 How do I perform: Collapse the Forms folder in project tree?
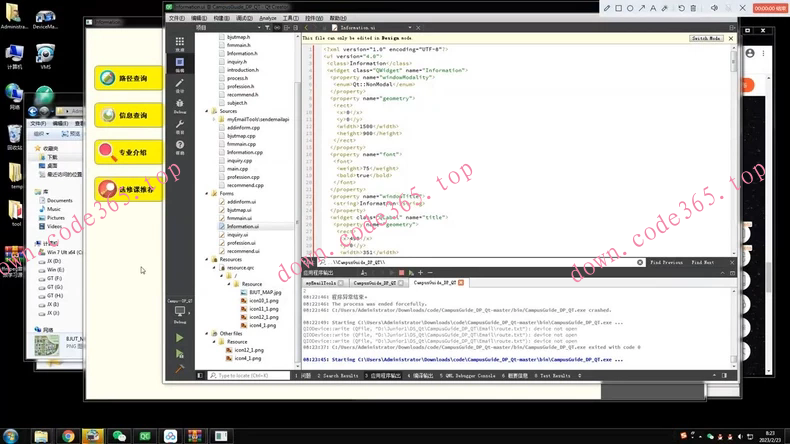[207, 194]
